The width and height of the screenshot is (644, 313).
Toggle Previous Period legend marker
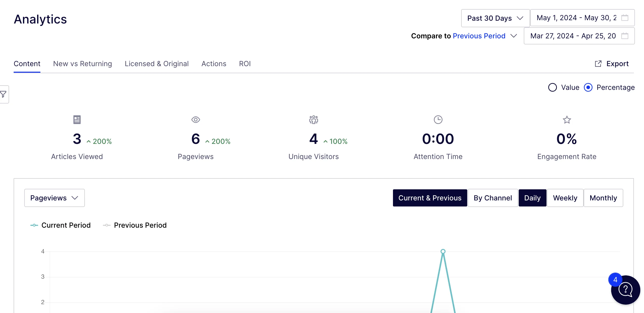click(x=107, y=225)
